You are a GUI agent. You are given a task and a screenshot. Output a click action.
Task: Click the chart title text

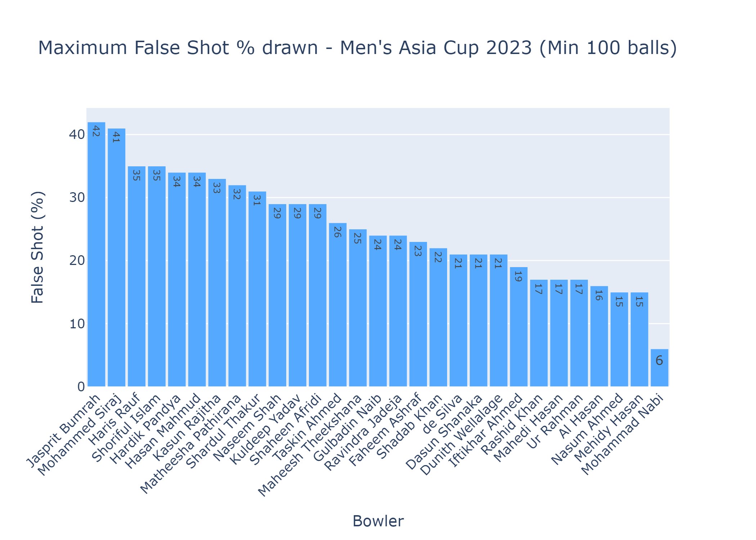point(357,48)
